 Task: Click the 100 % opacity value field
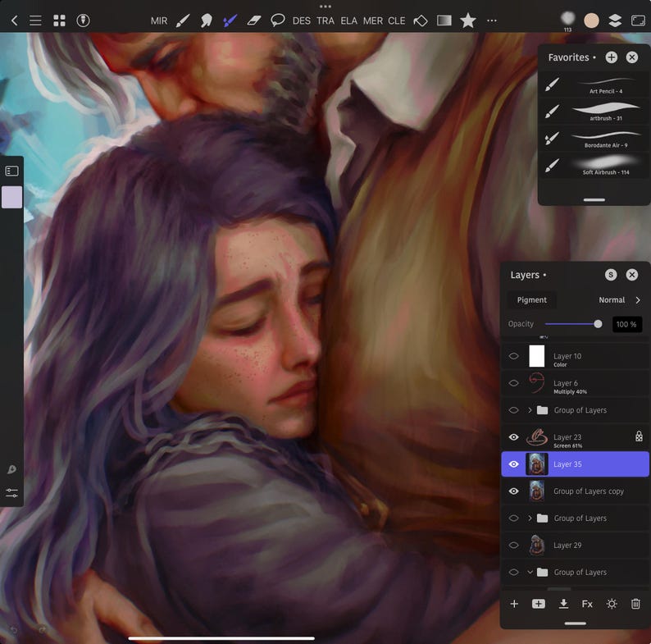[626, 324]
